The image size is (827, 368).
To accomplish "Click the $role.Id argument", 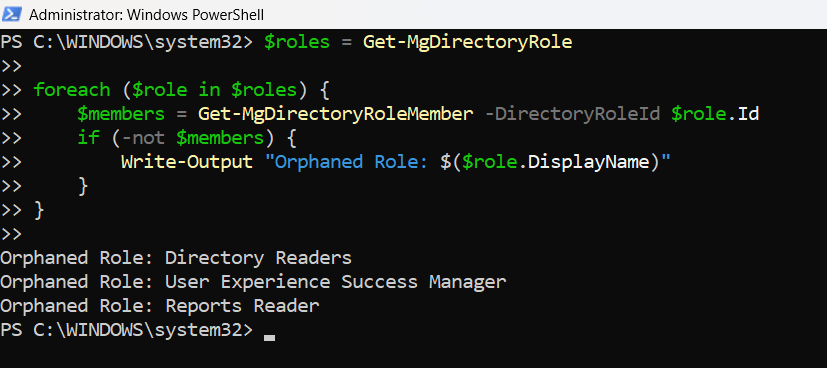I will point(715,113).
